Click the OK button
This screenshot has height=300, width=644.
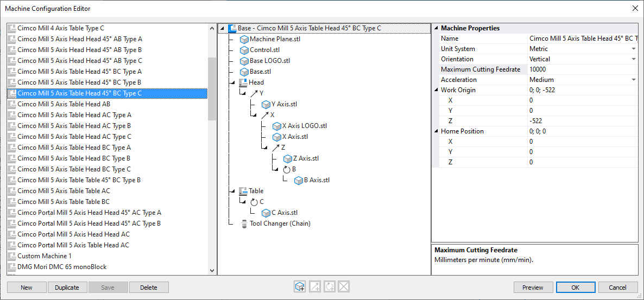point(576,288)
